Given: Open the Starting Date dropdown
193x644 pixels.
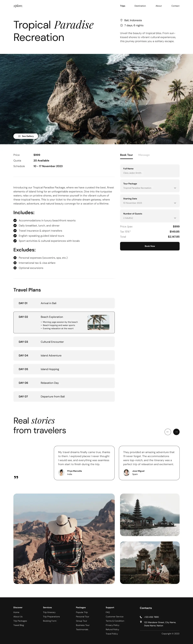Looking at the screenshot, I should 149,201.
